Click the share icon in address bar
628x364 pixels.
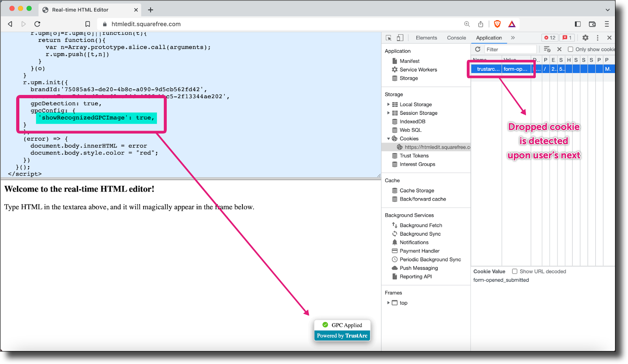coord(481,24)
